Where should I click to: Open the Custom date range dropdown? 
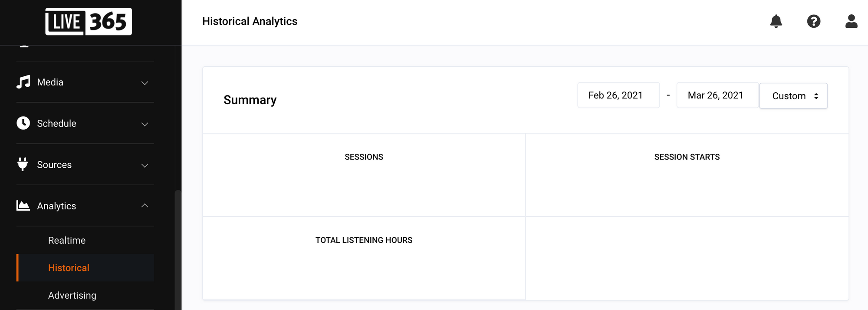pyautogui.click(x=793, y=96)
